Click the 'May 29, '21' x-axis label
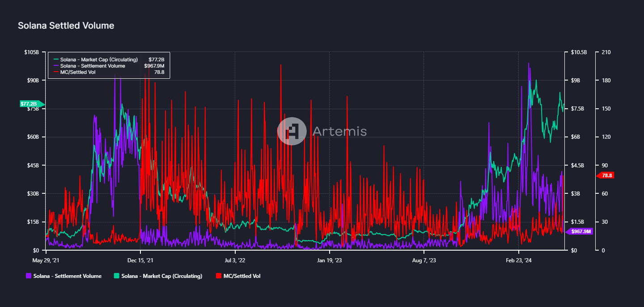 coord(46,260)
